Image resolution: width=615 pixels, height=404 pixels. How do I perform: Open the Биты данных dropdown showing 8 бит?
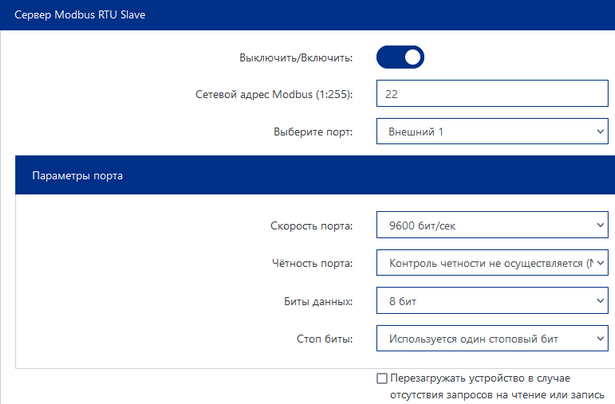492,301
